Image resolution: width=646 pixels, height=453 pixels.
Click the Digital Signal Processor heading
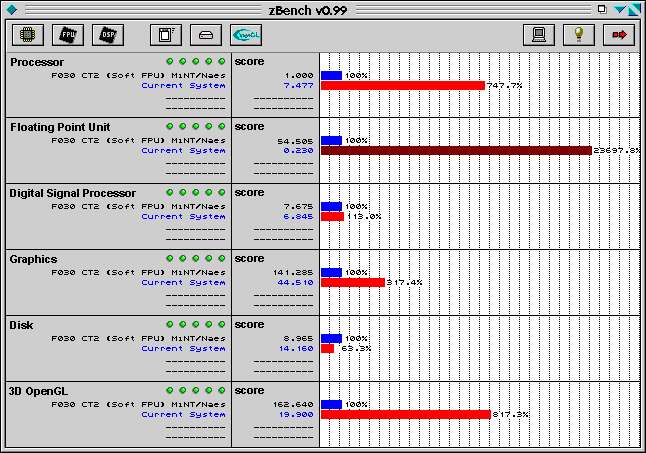(72, 192)
